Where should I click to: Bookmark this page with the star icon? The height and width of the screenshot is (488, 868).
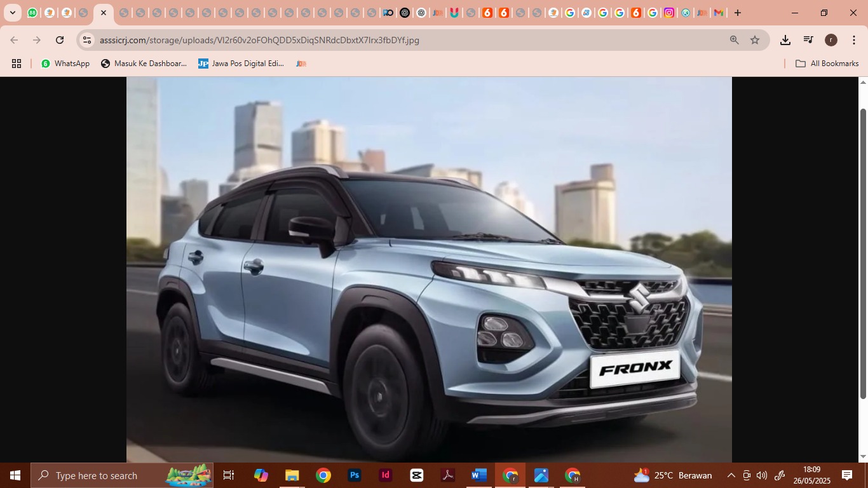[x=755, y=40]
